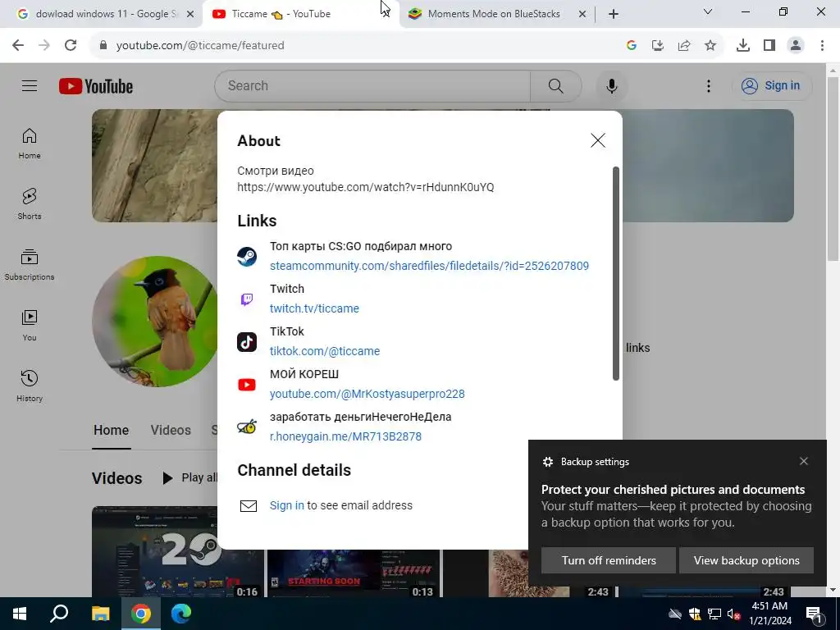The width and height of the screenshot is (840, 630).
Task: Open the Chrome profile menu
Action: (796, 46)
